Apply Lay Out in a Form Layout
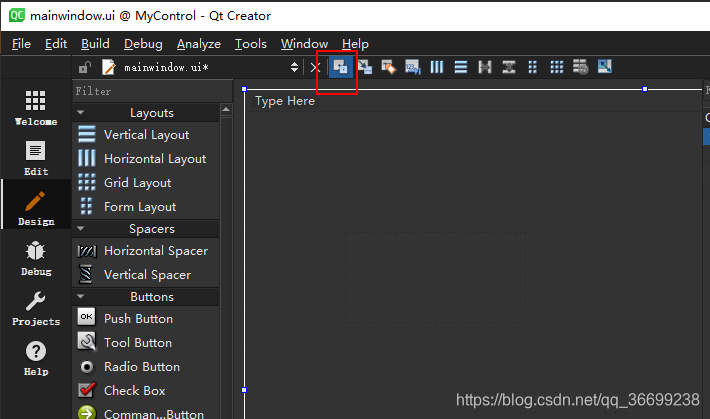Image resolution: width=710 pixels, height=419 pixels. (x=532, y=67)
